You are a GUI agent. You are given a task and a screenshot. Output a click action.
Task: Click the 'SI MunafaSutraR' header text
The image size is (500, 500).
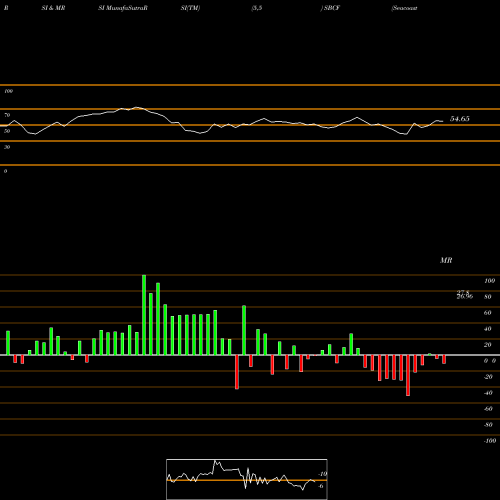123,8
